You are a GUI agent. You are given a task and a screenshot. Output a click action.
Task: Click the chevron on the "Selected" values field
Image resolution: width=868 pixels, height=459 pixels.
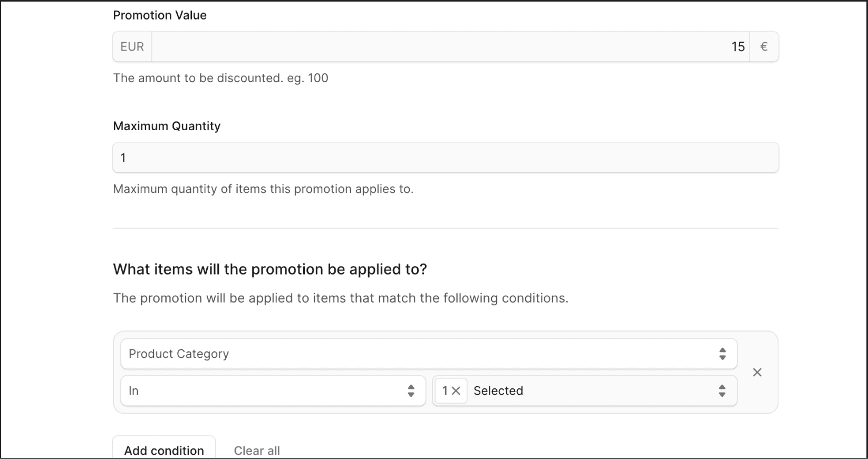tap(722, 390)
